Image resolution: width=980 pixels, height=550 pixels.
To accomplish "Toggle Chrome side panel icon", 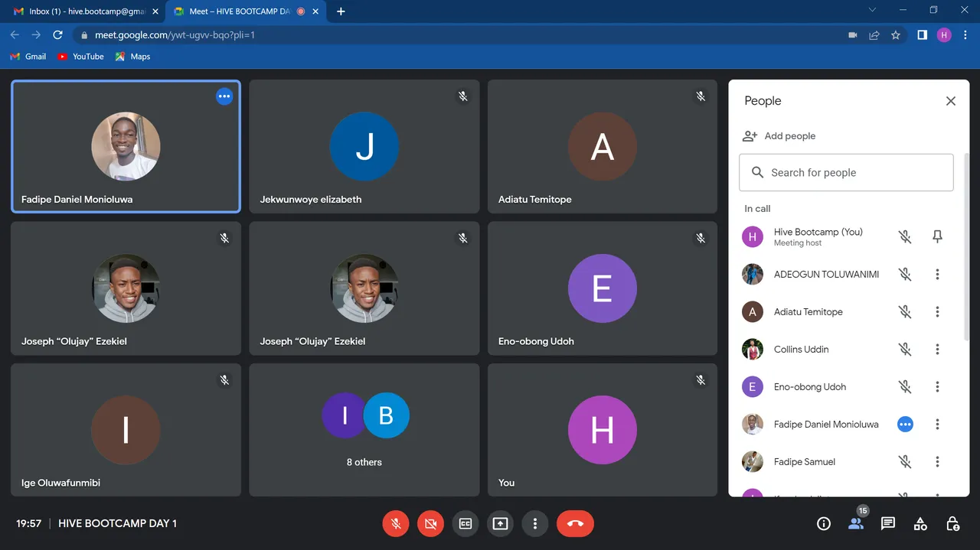I will coord(923,35).
